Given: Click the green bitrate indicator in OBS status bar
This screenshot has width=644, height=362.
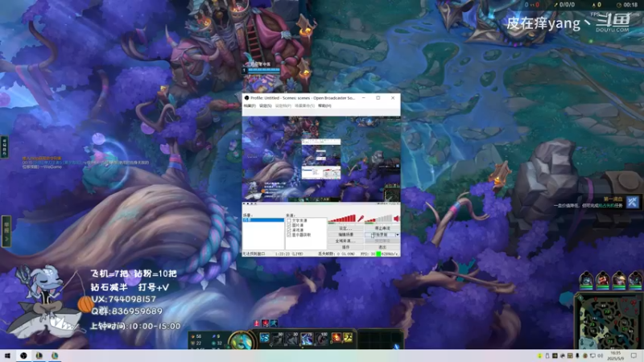Looking at the screenshot, I should 378,254.
